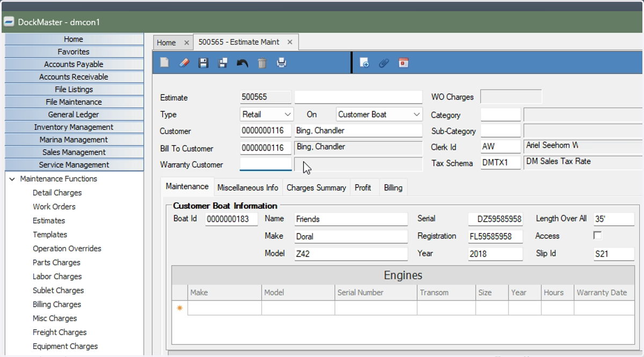
Task: Click the Edit pencil toolbar icon
Action: pyautogui.click(x=184, y=63)
